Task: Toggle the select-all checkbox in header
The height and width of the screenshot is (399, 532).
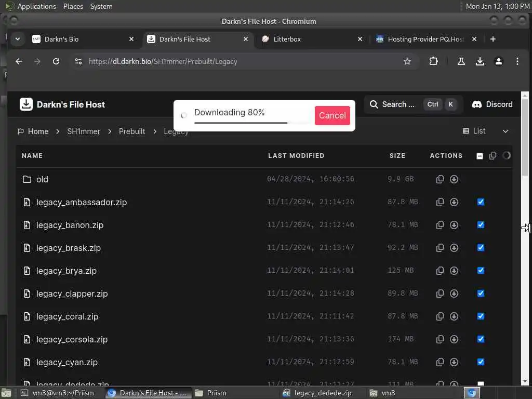Action: click(480, 156)
